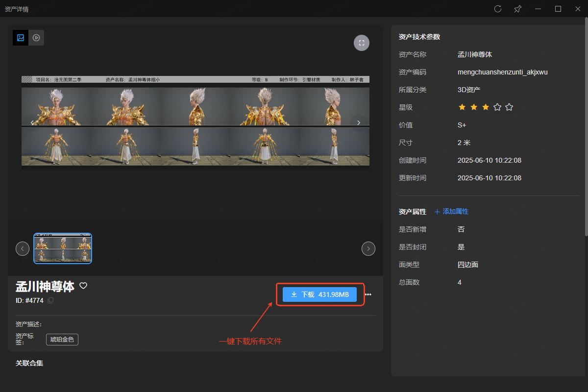Switch to image preview mode
Image resolution: width=588 pixels, height=392 pixels.
(x=21, y=38)
